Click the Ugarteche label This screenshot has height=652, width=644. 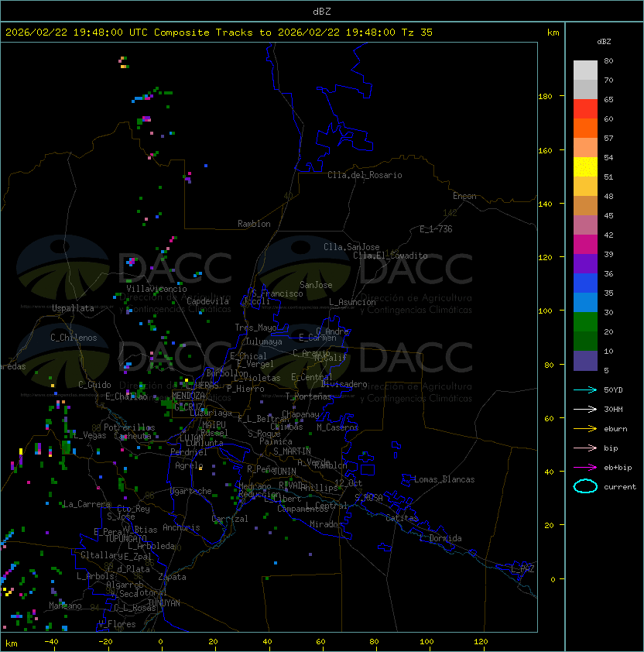click(x=191, y=491)
